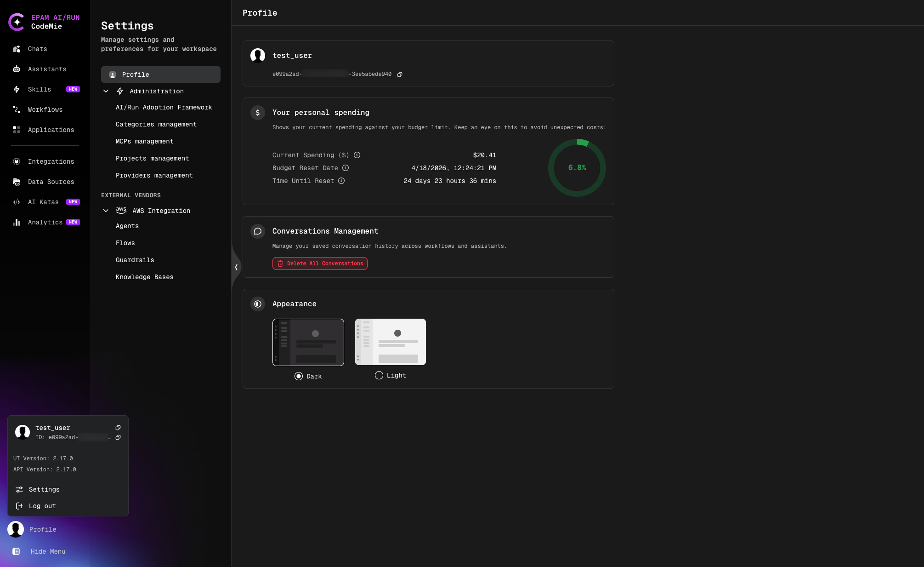Viewport: 924px width, 567px height.
Task: Show info for Current Spending
Action: [x=357, y=155]
